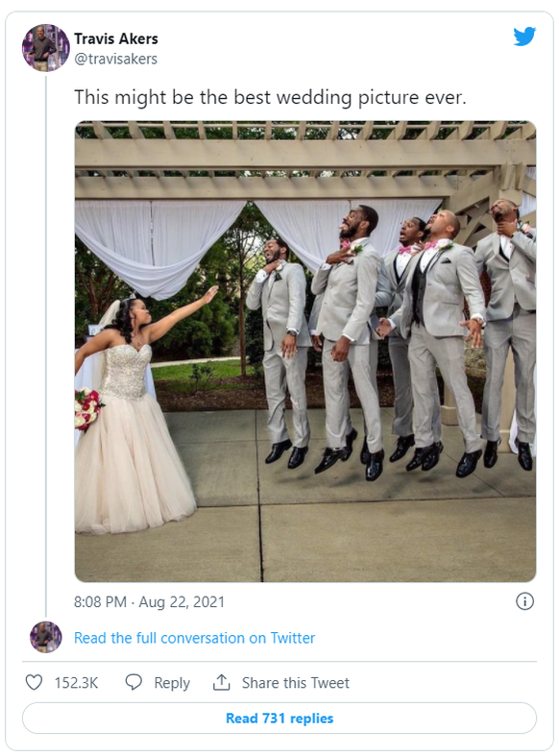Click the share upload arrow icon

tap(221, 682)
